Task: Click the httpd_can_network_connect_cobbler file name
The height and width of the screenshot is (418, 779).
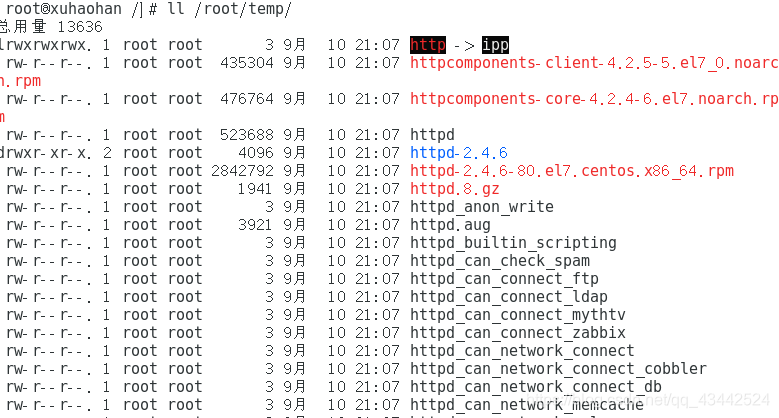Action: click(x=558, y=369)
